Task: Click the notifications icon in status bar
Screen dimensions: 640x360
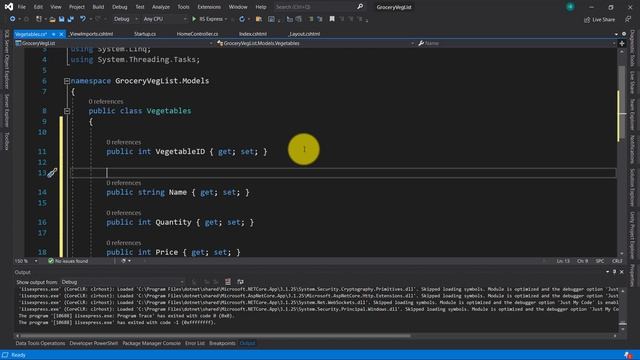Action: tap(627, 355)
